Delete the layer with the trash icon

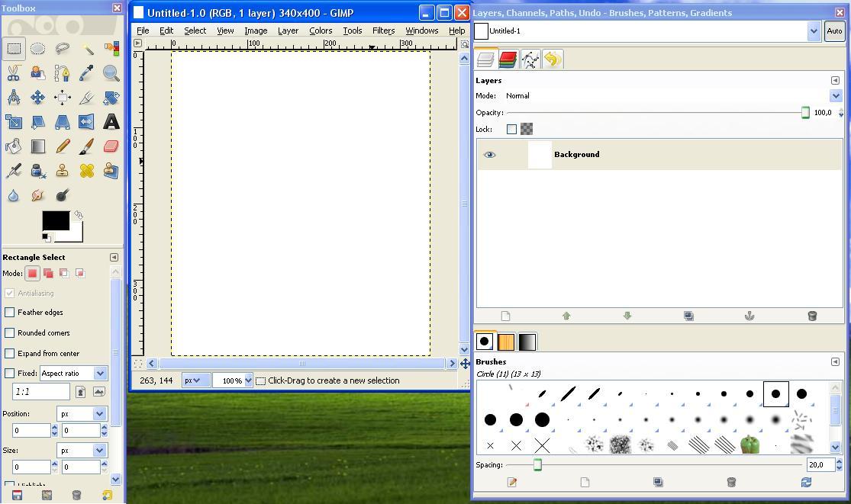812,315
